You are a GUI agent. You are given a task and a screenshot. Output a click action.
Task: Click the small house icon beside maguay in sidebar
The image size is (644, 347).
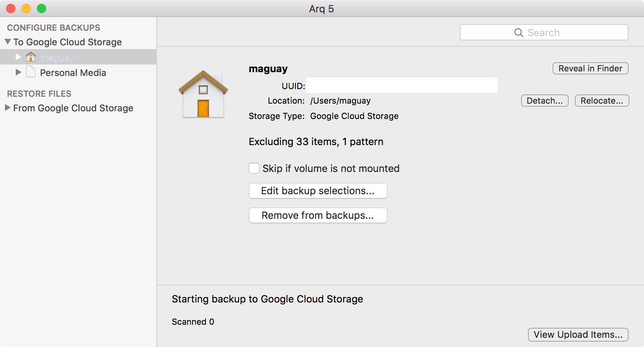31,57
